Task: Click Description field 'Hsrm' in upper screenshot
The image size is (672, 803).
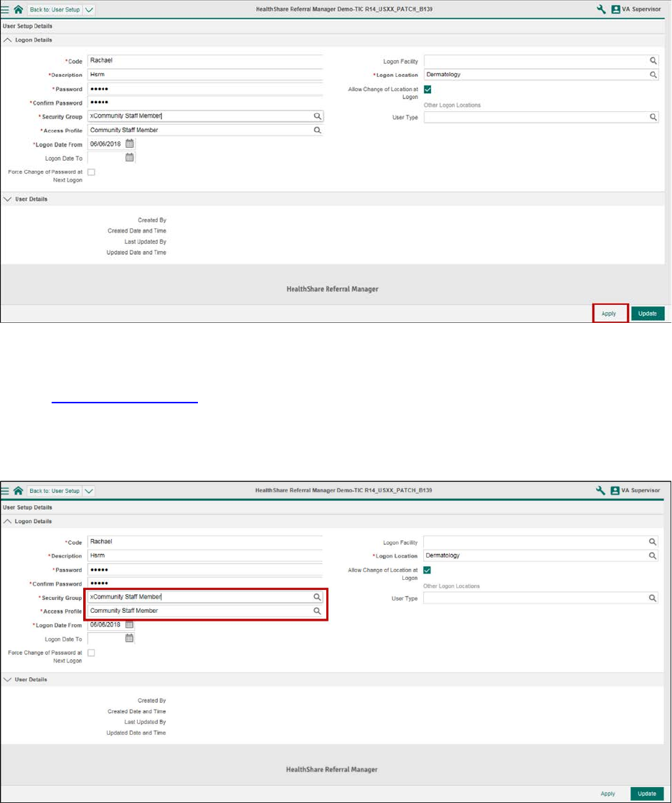Action: [x=205, y=75]
